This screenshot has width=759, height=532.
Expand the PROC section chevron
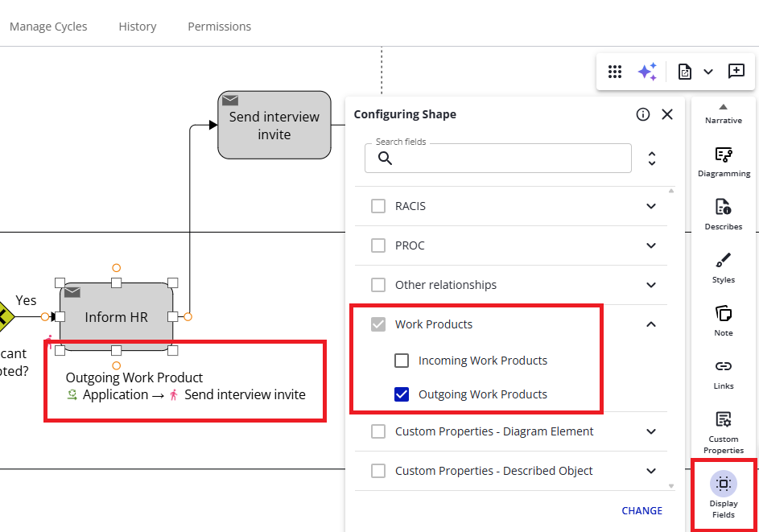tap(651, 245)
